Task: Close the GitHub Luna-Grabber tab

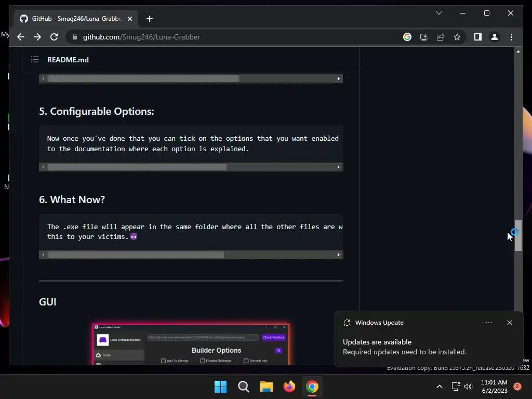Action: 129,19
